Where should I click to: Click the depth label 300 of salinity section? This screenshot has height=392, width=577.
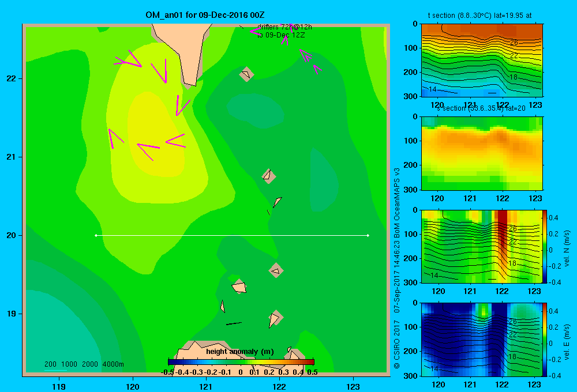pos(411,190)
